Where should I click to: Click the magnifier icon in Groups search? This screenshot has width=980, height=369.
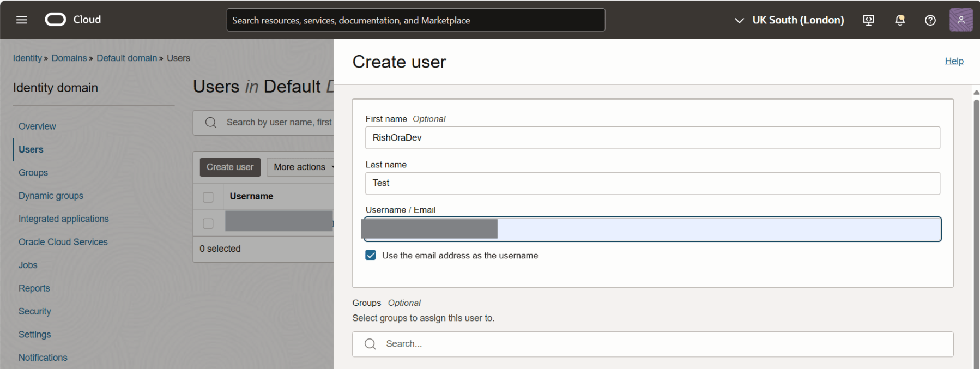pyautogui.click(x=371, y=344)
